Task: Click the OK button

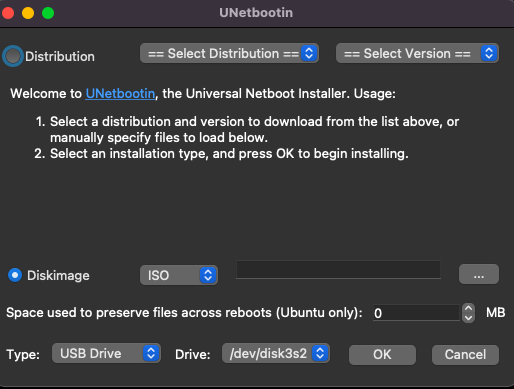Action: 382,355
